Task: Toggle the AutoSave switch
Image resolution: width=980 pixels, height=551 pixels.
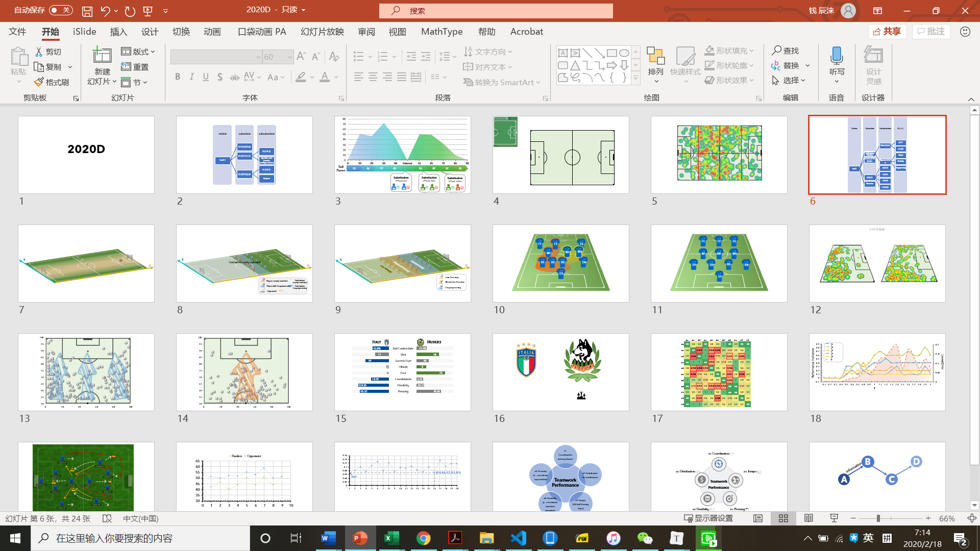Action: coord(61,10)
